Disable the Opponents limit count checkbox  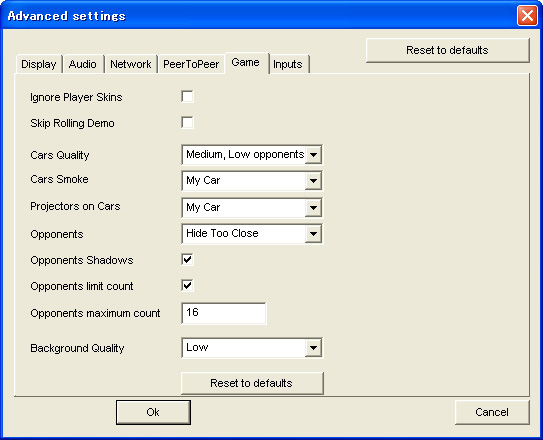[187, 286]
